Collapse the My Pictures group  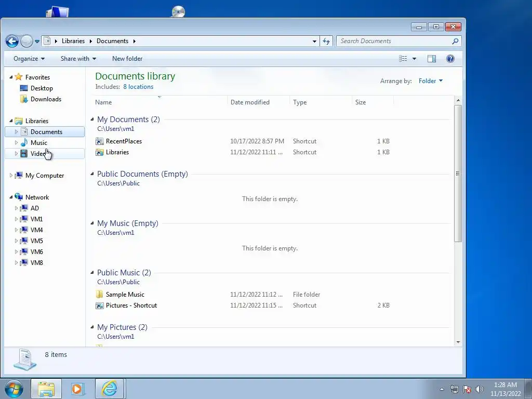[x=92, y=327]
